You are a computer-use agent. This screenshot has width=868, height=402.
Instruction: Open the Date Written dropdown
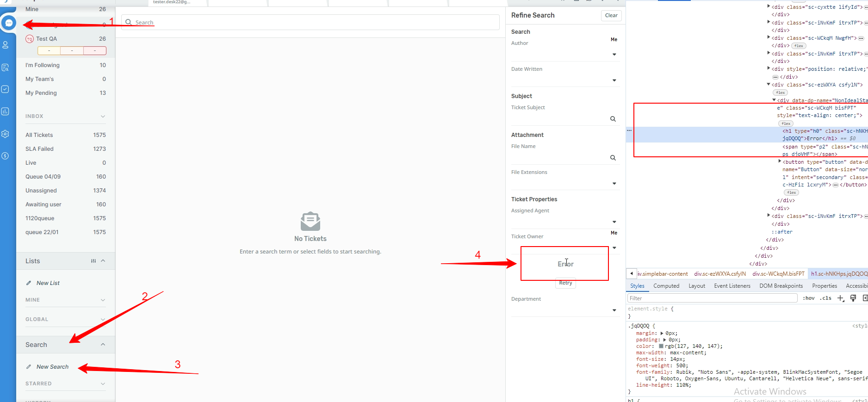(614, 80)
